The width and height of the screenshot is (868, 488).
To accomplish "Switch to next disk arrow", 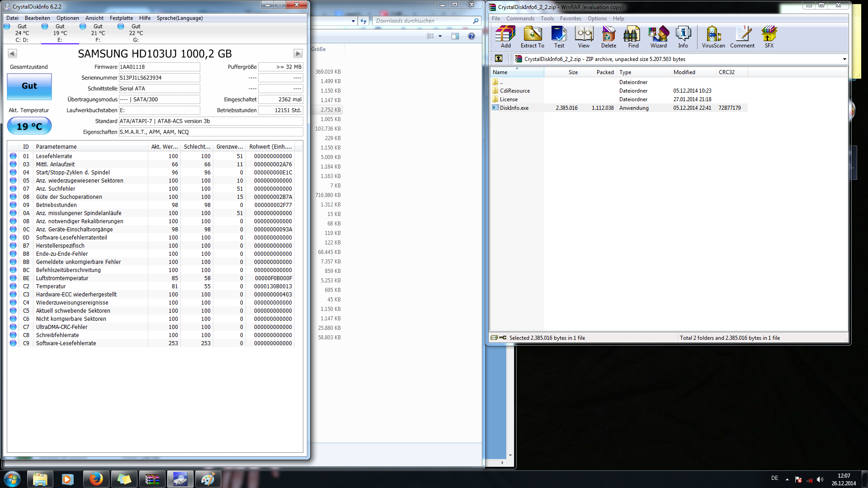I will point(297,54).
